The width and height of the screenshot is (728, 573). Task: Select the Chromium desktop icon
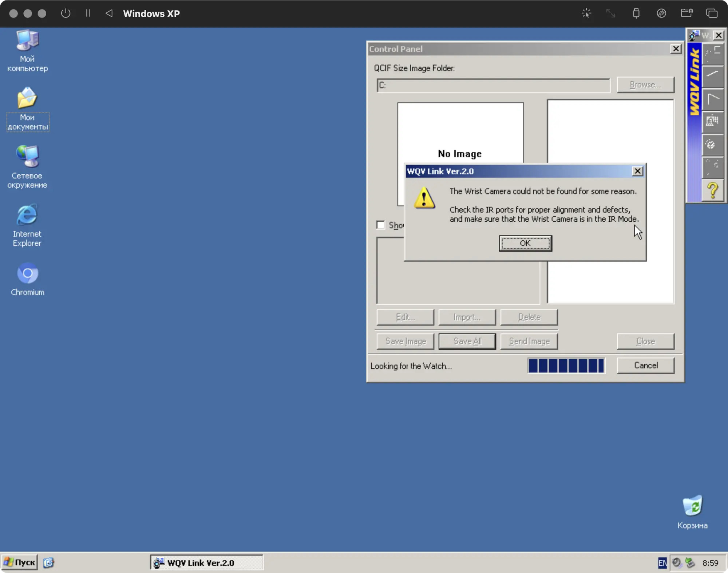point(27,279)
